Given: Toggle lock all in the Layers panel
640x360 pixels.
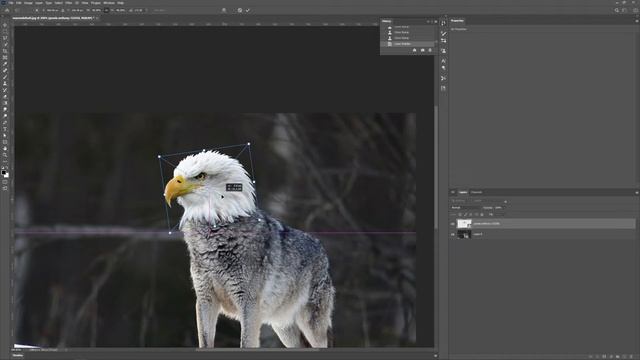Looking at the screenshot, I should click(482, 214).
